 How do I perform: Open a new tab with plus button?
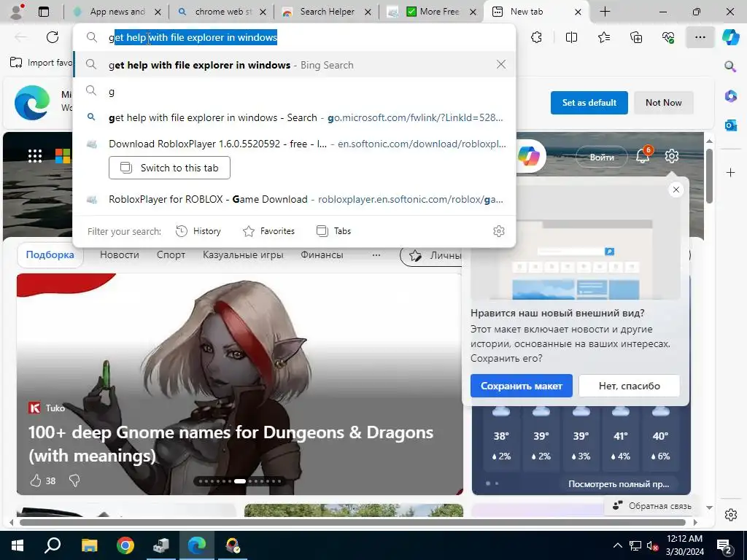click(x=605, y=12)
